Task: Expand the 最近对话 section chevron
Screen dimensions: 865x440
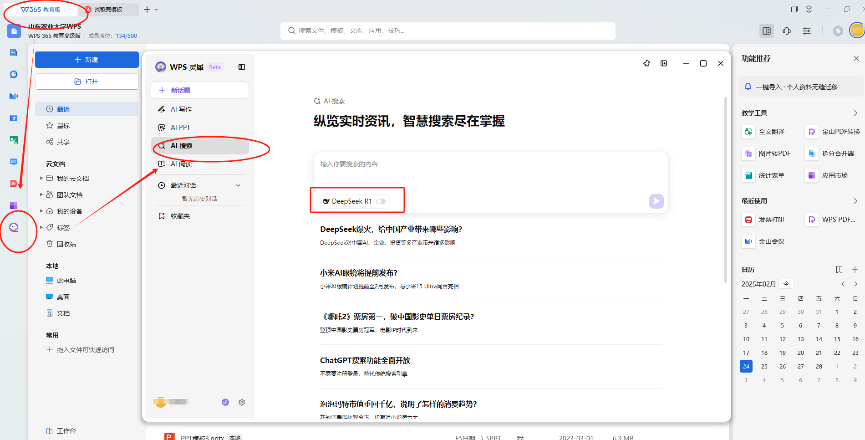Action: coord(238,185)
